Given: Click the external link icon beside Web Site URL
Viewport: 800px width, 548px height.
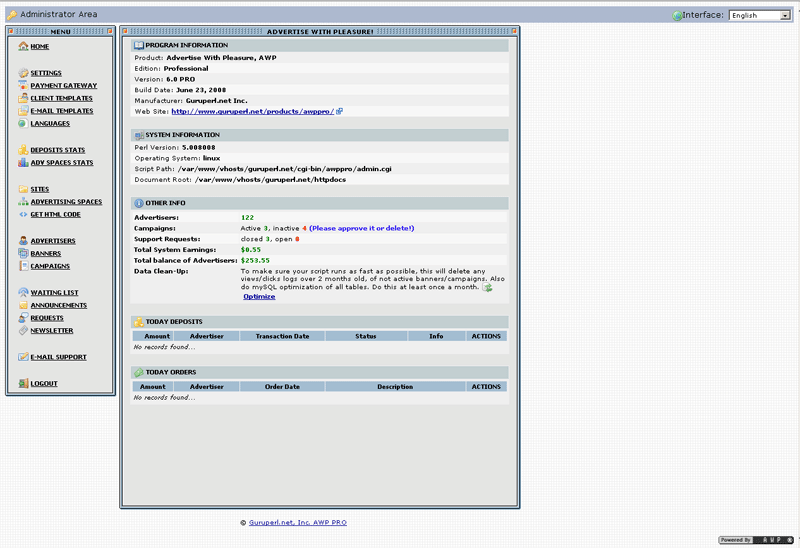Looking at the screenshot, I should (x=339, y=111).
